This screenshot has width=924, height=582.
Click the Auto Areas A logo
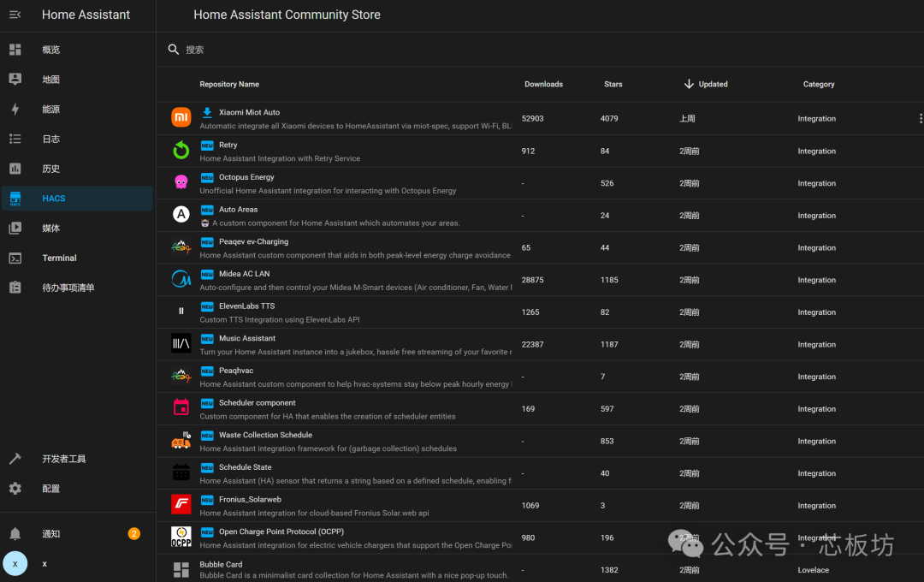(x=181, y=215)
